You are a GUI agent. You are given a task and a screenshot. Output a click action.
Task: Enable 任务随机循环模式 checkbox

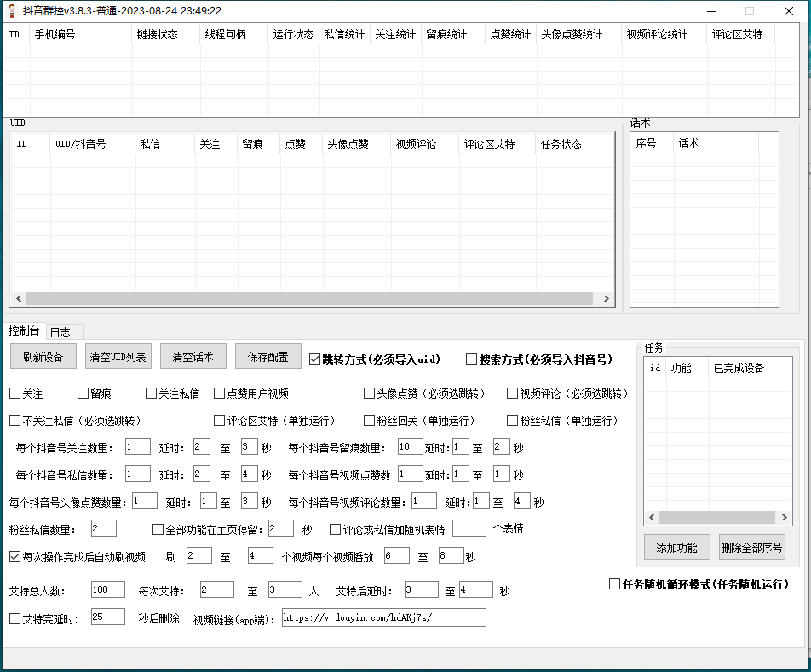click(x=614, y=584)
